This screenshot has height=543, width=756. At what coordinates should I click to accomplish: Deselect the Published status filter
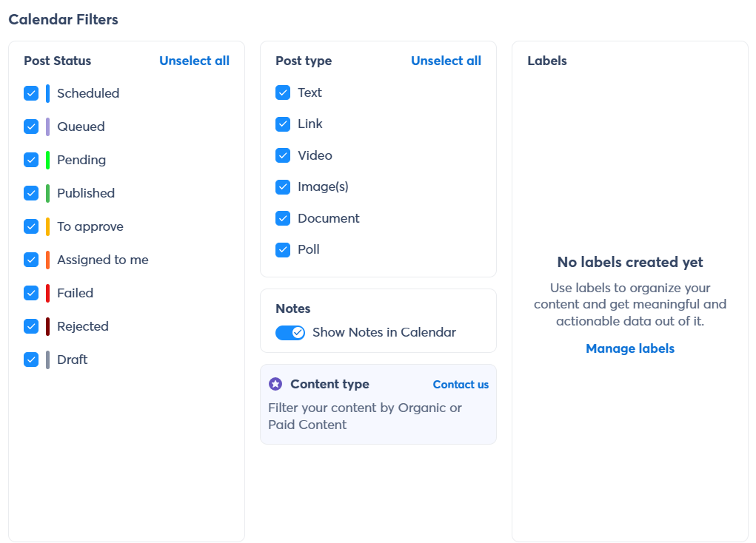(x=31, y=193)
